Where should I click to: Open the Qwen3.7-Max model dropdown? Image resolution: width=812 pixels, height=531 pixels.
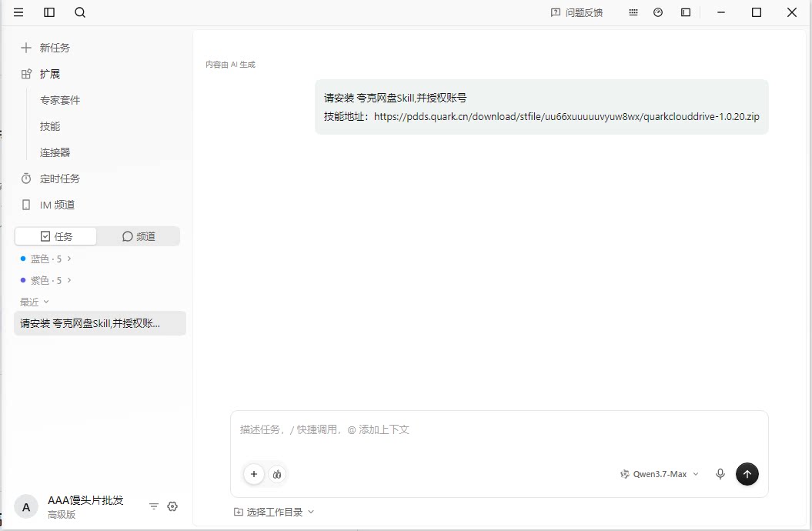click(660, 474)
